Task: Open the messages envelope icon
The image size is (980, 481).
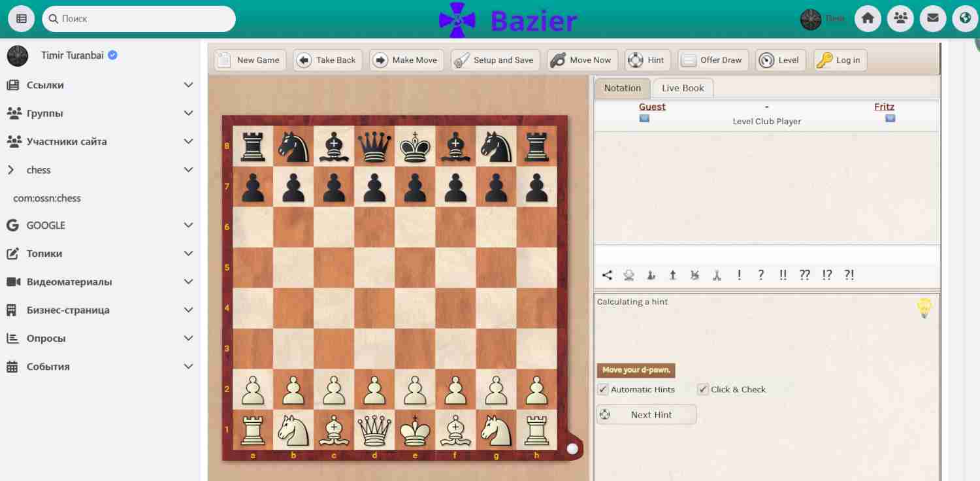Action: 933,19
